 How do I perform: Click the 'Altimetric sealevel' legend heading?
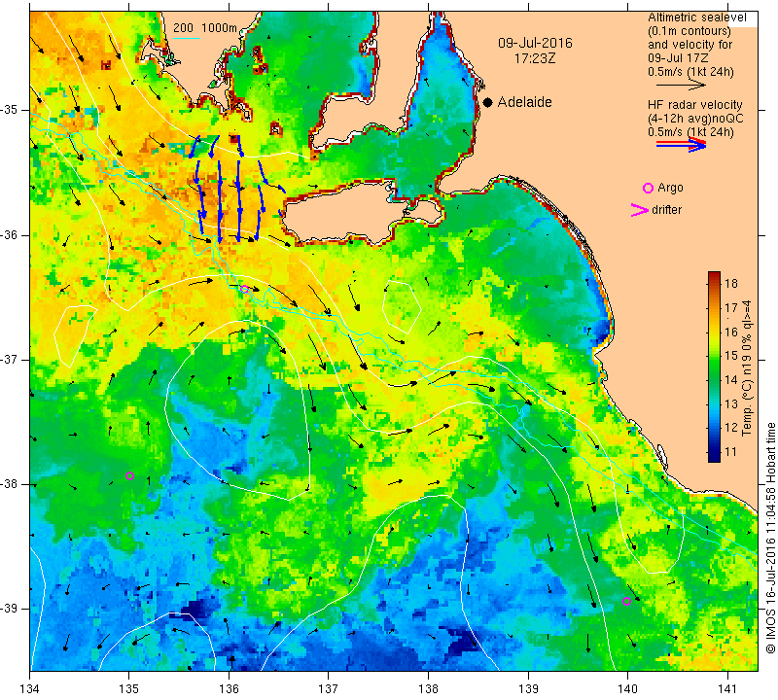tap(696, 17)
